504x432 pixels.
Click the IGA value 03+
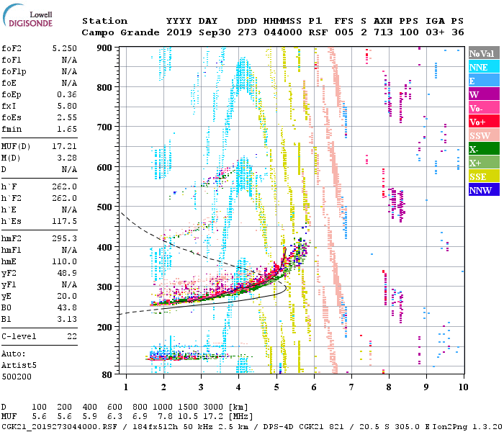pos(435,32)
